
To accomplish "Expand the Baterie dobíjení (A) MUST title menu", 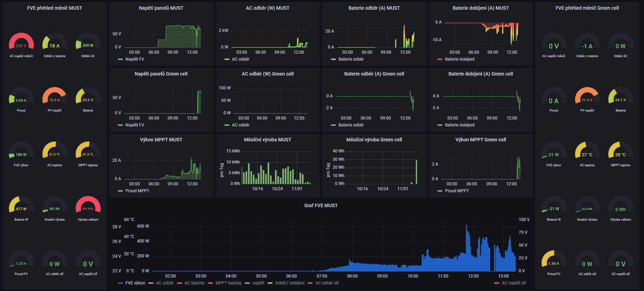I will coord(480,8).
